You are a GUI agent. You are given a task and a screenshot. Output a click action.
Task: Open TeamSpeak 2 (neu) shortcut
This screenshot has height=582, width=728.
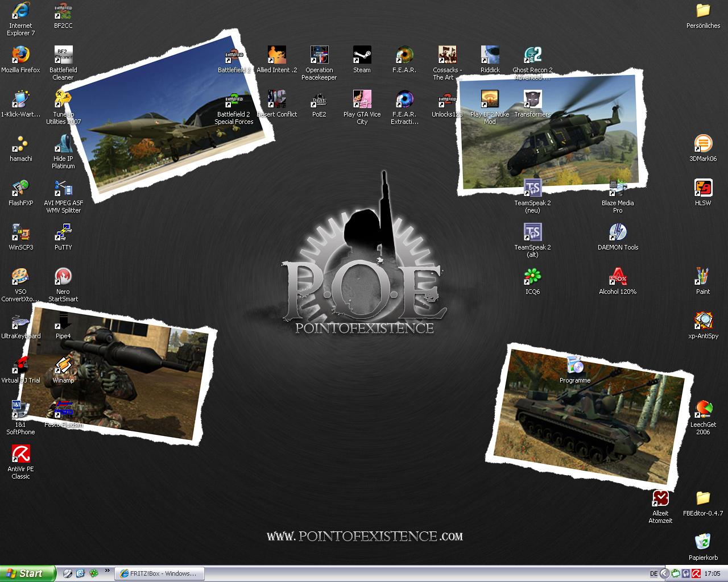(x=532, y=188)
